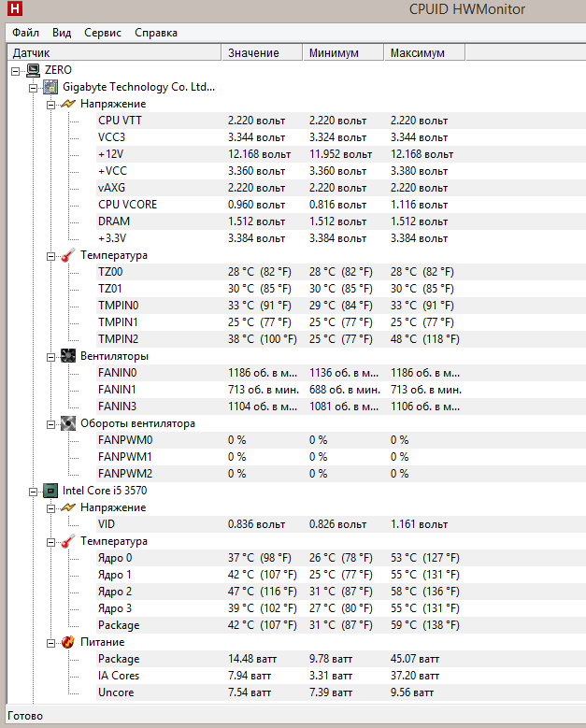Viewport: 586px width, 728px height.
Task: Open the Справка menu
Action: click(156, 32)
